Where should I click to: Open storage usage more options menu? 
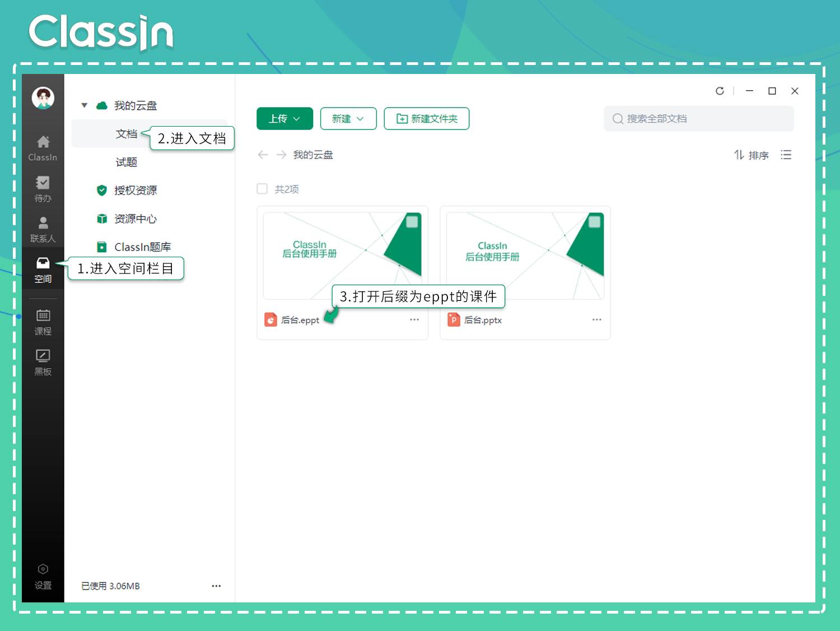216,586
